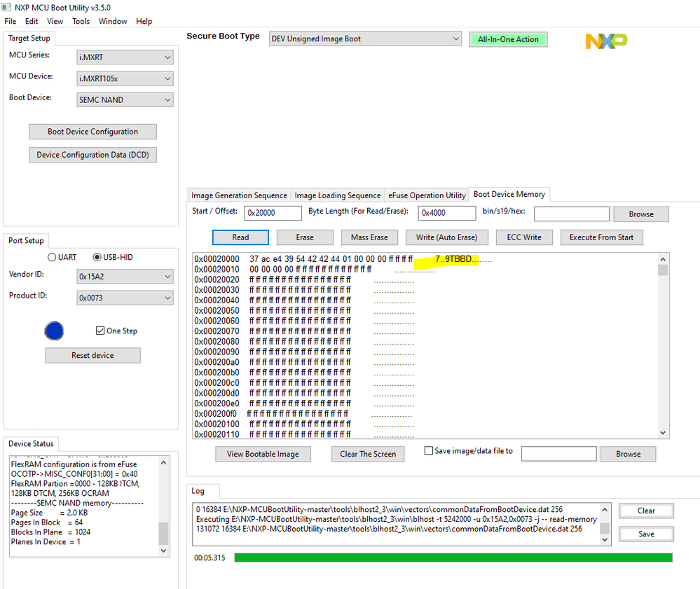Open Device Configuration Data (DCD)
This screenshot has height=589, width=700.
coord(93,155)
